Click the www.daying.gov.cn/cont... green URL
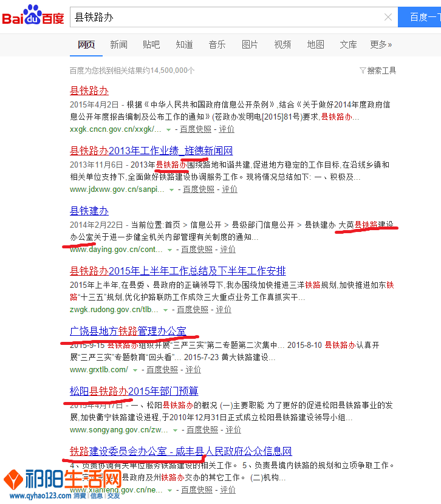This screenshot has height=504, width=441. click(116, 250)
